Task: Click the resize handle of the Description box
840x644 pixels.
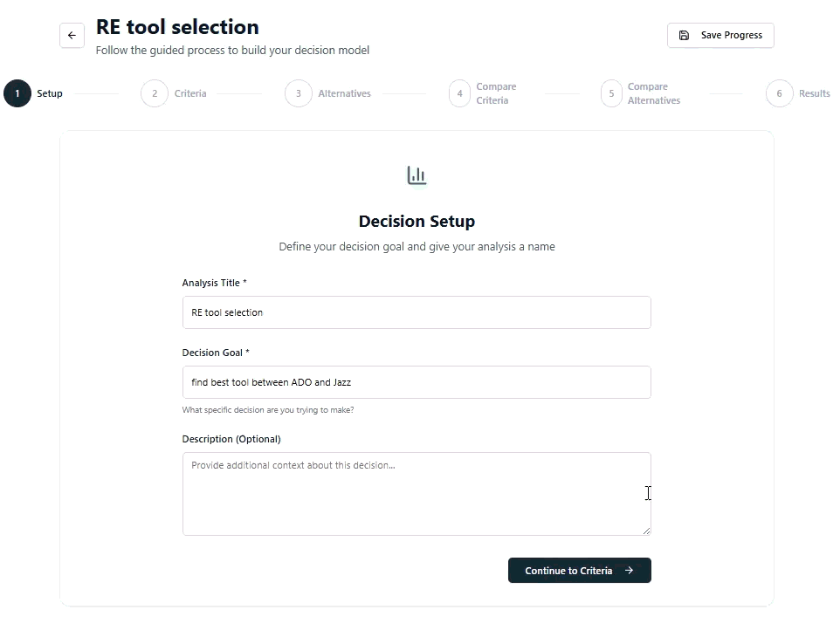Action: (x=646, y=529)
